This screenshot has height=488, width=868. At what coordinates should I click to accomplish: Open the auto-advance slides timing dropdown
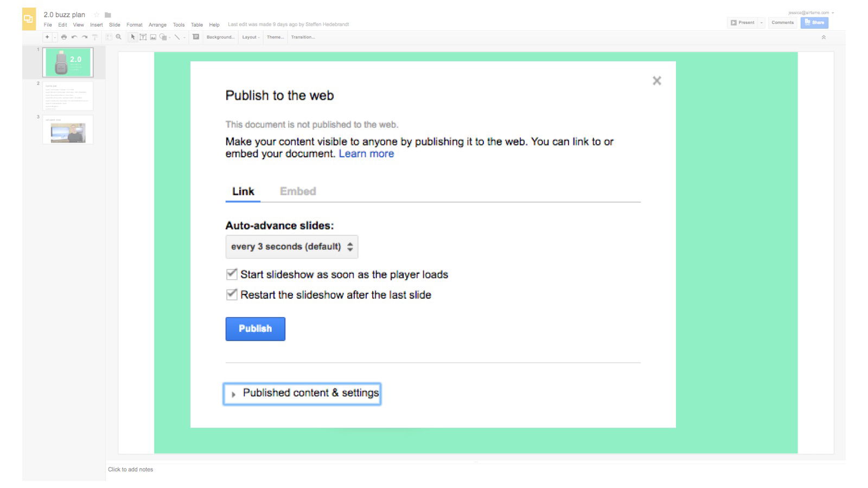click(292, 247)
